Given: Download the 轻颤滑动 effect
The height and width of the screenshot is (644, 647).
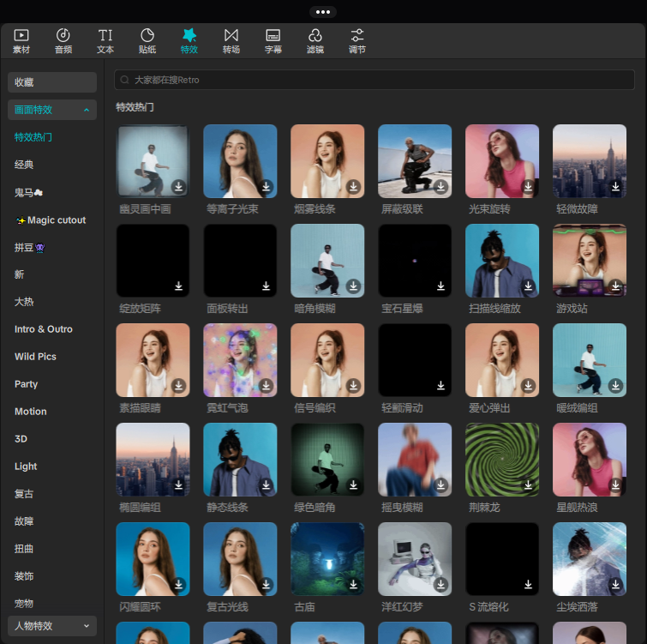Looking at the screenshot, I should [x=441, y=386].
